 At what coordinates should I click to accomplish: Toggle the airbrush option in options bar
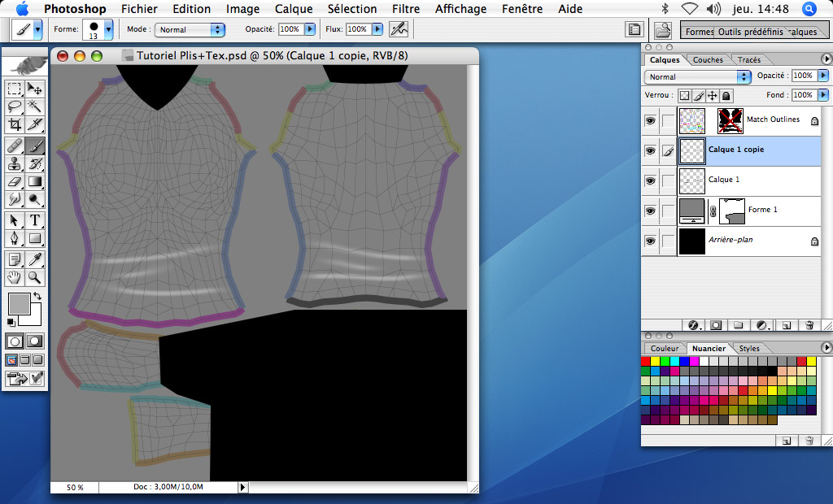tap(399, 29)
